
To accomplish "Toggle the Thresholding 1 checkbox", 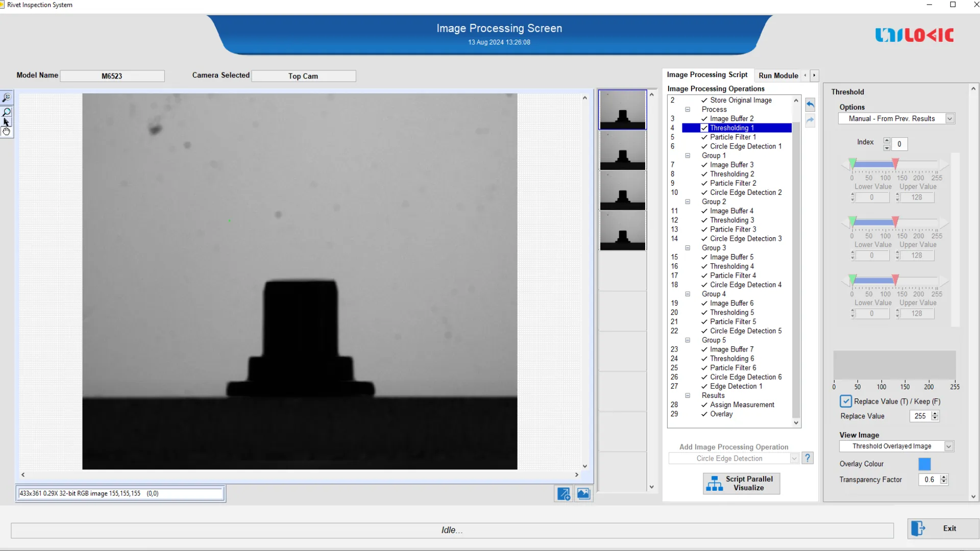I will (x=704, y=128).
